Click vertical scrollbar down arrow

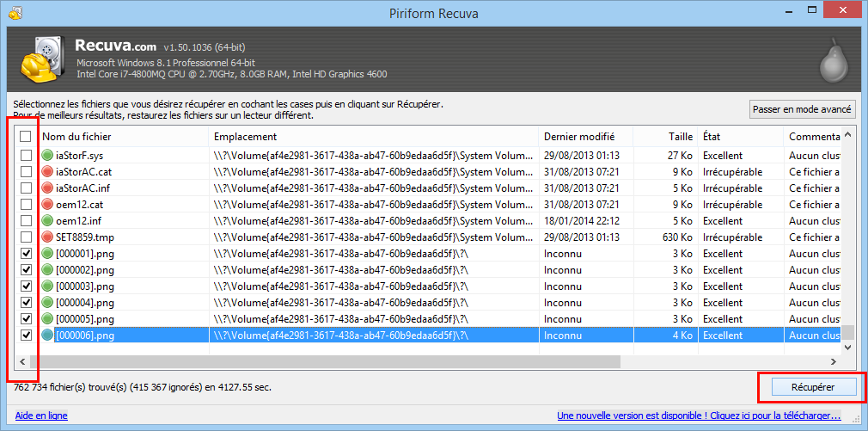pyautogui.click(x=848, y=347)
